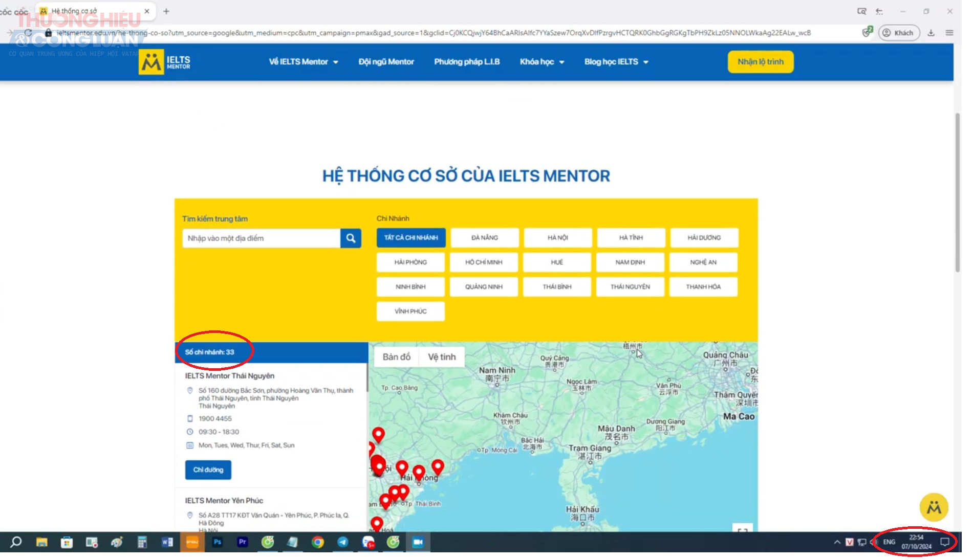Open Paint from the taskbar
The width and height of the screenshot is (974, 560).
tap(117, 542)
